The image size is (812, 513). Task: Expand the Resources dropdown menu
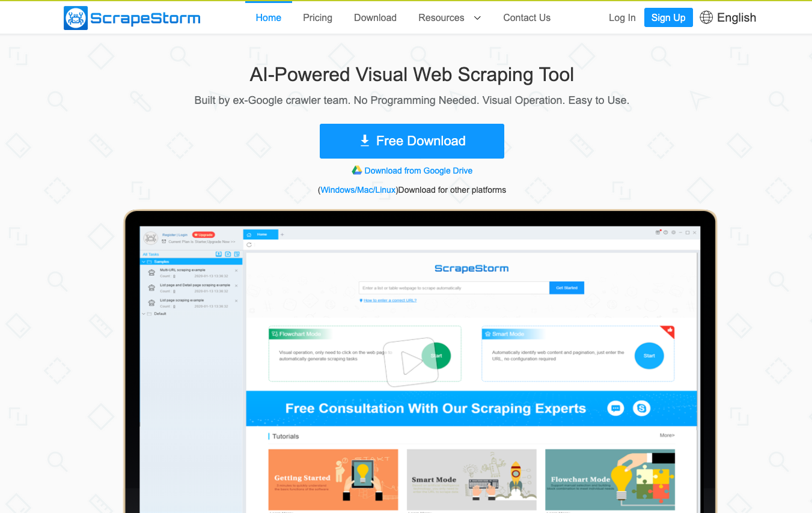[450, 18]
